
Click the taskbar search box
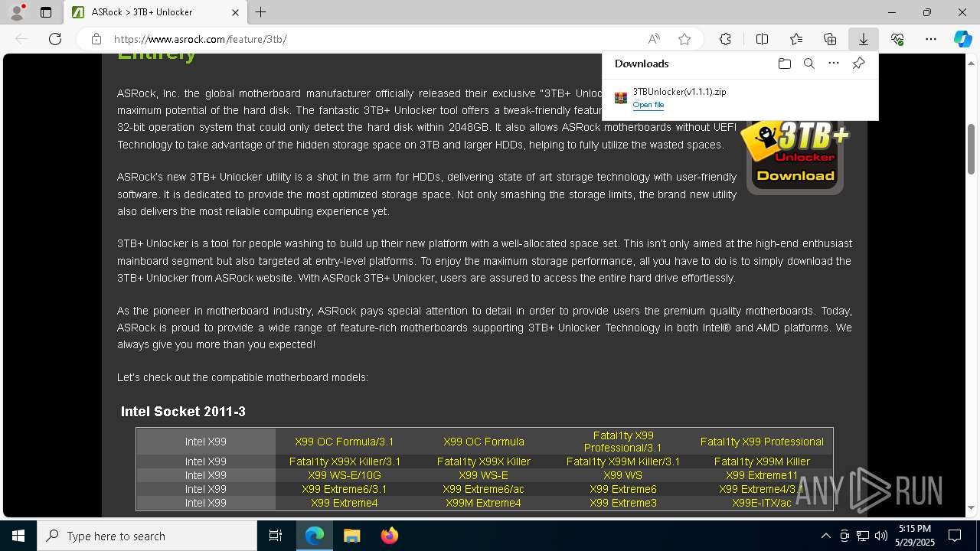coord(147,536)
